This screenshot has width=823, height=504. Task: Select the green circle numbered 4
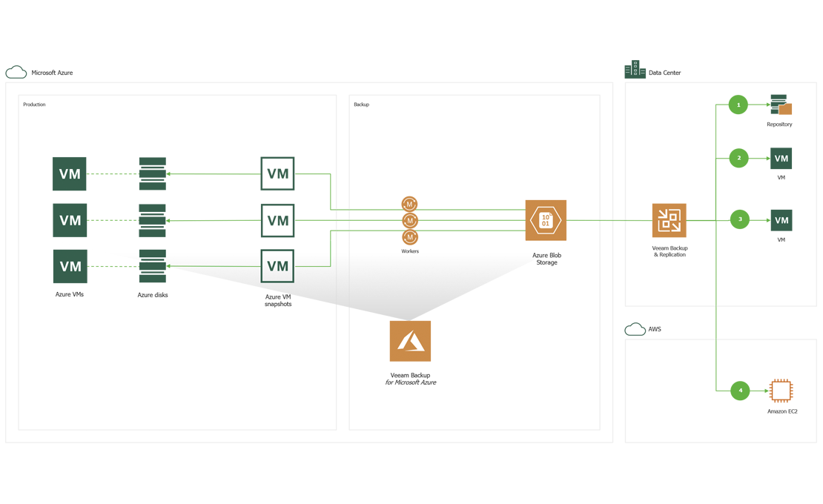click(x=740, y=391)
